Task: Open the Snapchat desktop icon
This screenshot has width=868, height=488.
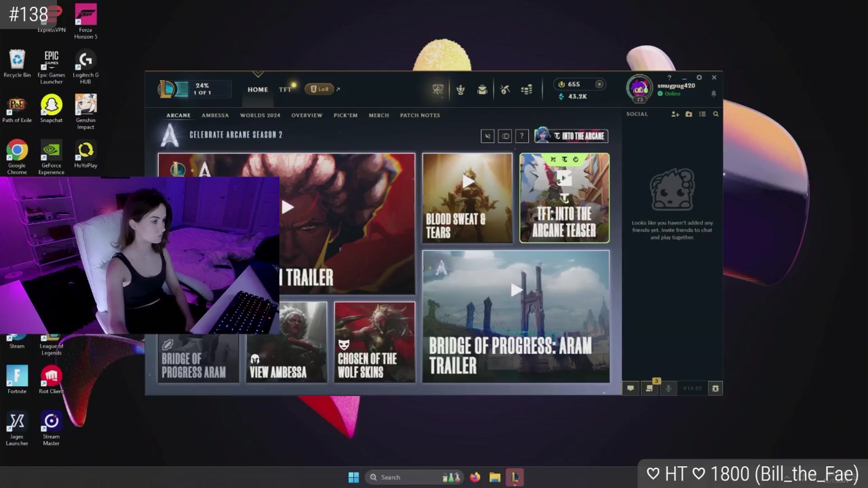Action: click(x=51, y=108)
